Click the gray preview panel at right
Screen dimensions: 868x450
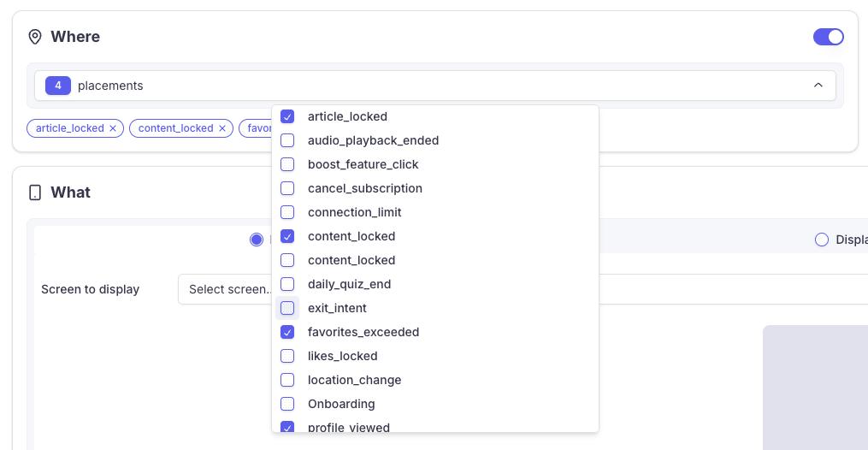pos(816,388)
